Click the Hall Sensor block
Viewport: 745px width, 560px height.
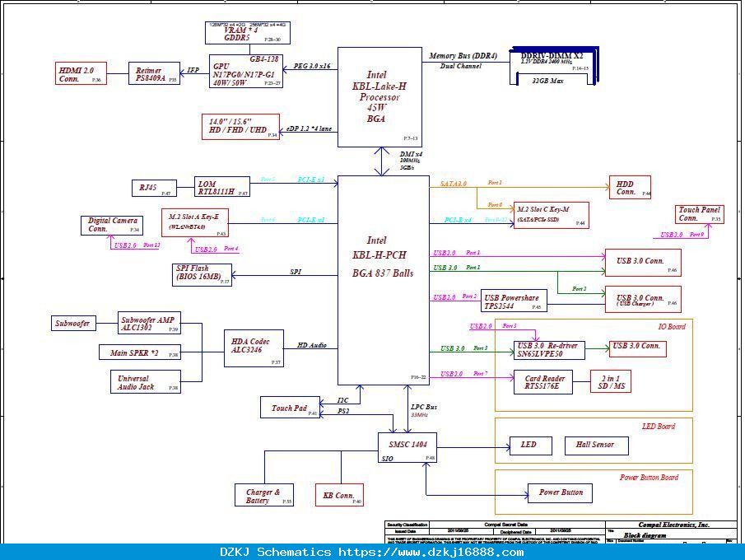coord(596,446)
